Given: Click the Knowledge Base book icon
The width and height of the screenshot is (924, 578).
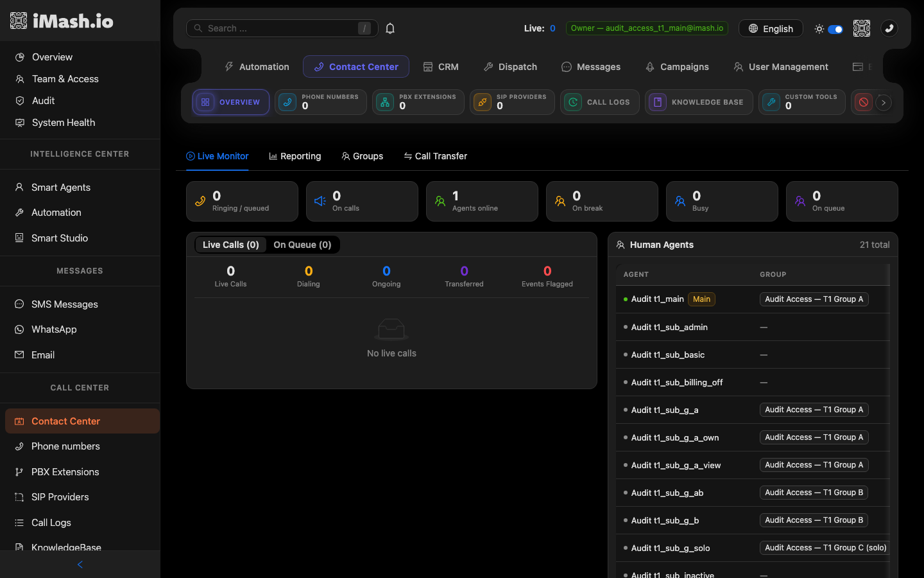Looking at the screenshot, I should pyautogui.click(x=658, y=102).
